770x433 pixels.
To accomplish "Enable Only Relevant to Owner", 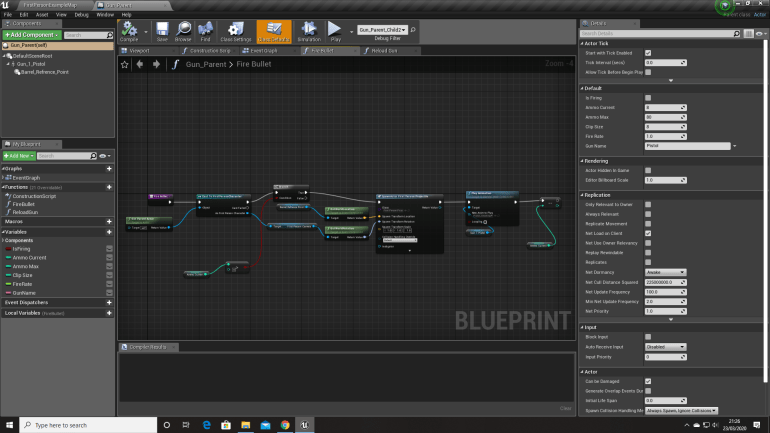I will point(648,204).
